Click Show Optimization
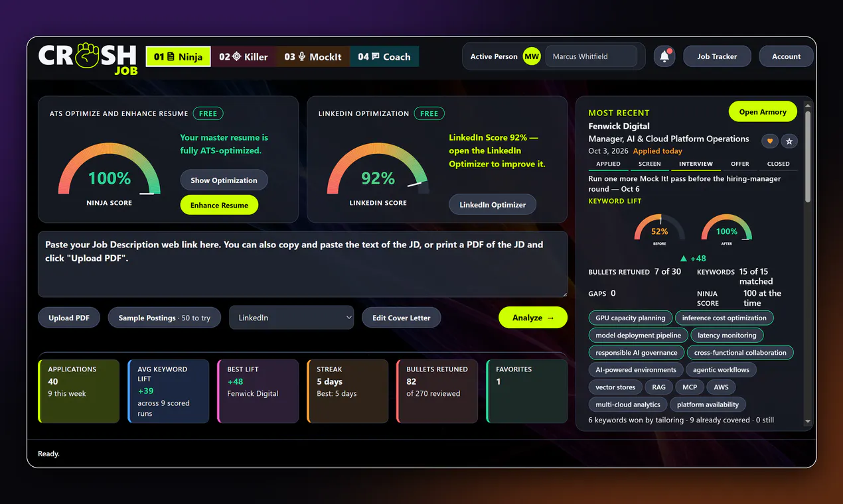Viewport: 843px width, 504px height. [x=224, y=180]
